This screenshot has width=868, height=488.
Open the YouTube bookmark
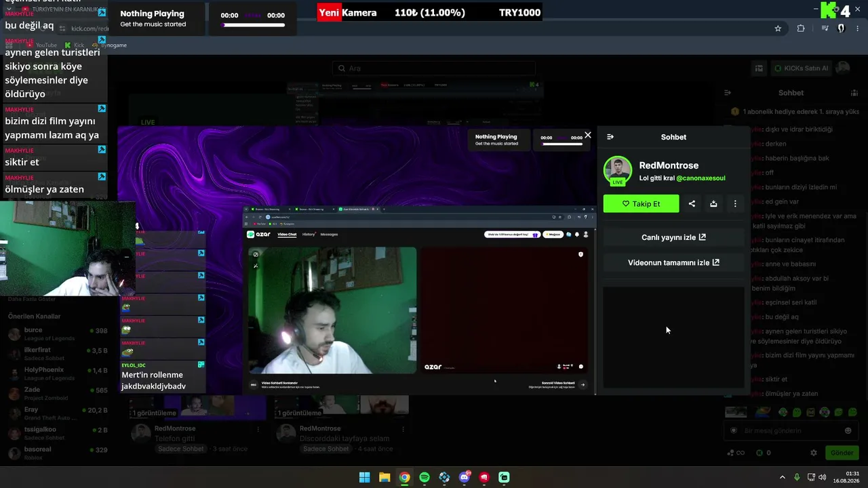point(41,45)
